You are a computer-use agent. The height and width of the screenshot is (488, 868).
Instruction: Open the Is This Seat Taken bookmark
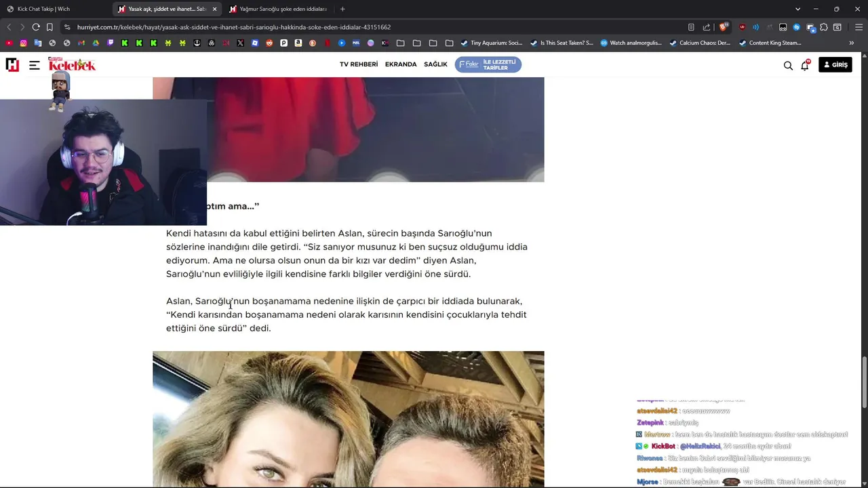561,43
